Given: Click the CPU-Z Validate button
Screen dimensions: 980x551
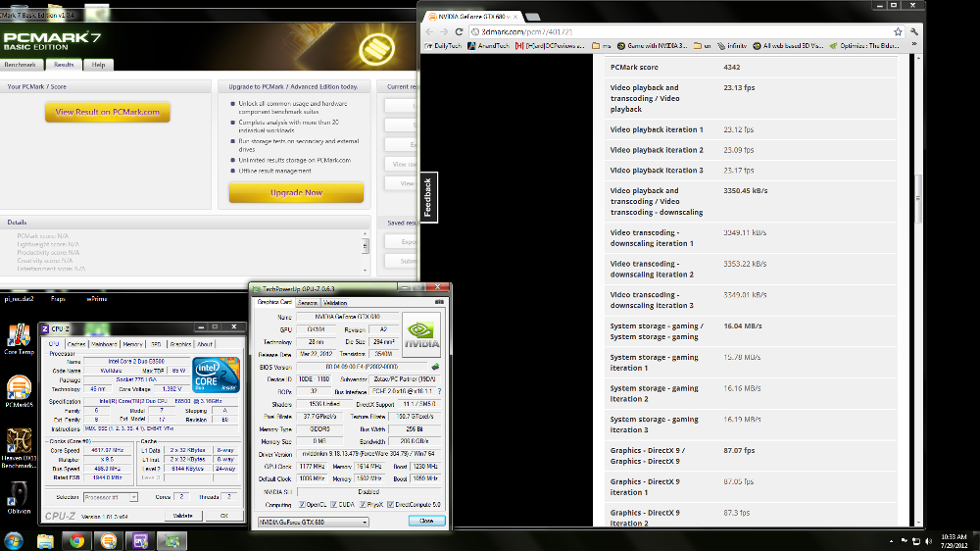Looking at the screenshot, I should click(x=182, y=516).
